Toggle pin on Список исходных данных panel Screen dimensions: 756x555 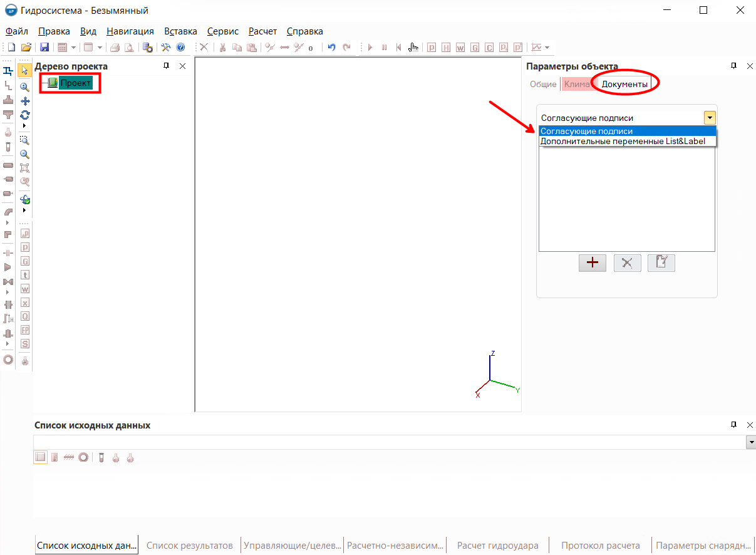pyautogui.click(x=734, y=425)
